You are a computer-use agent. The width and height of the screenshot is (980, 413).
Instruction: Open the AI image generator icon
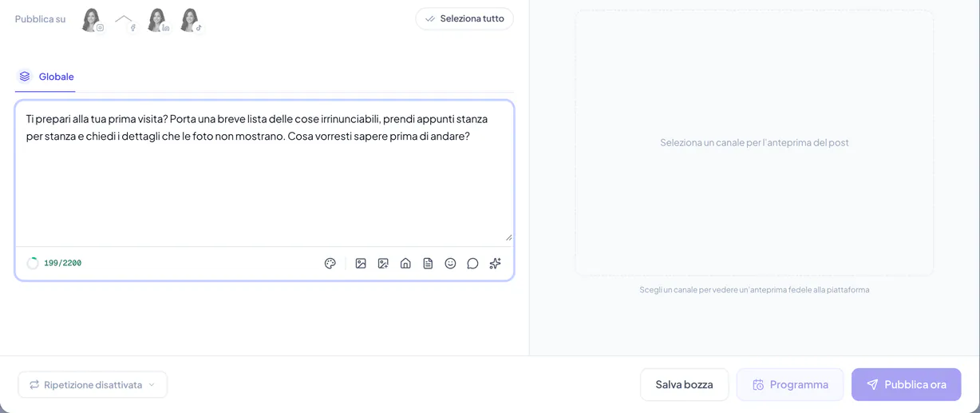tap(383, 264)
